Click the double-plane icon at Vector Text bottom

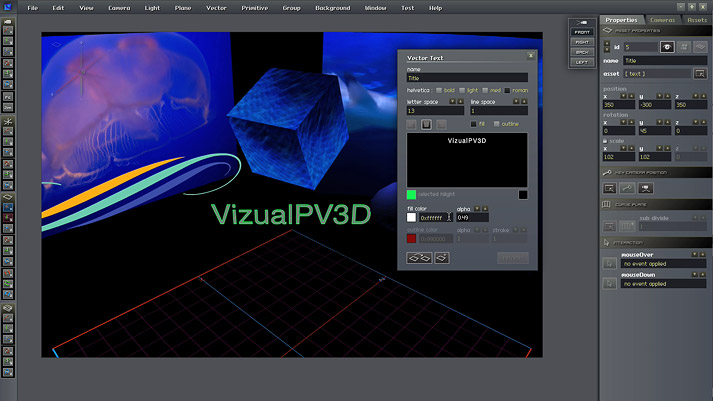pyautogui.click(x=418, y=258)
